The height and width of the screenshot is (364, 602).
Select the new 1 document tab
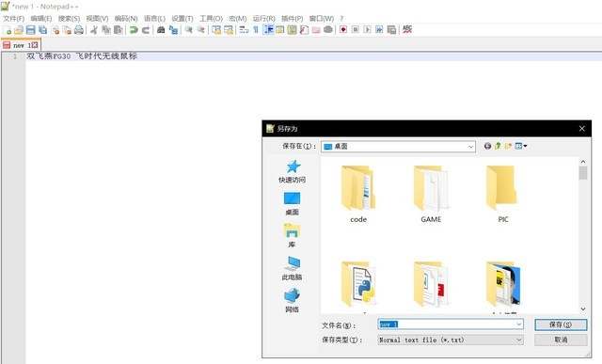pos(21,45)
